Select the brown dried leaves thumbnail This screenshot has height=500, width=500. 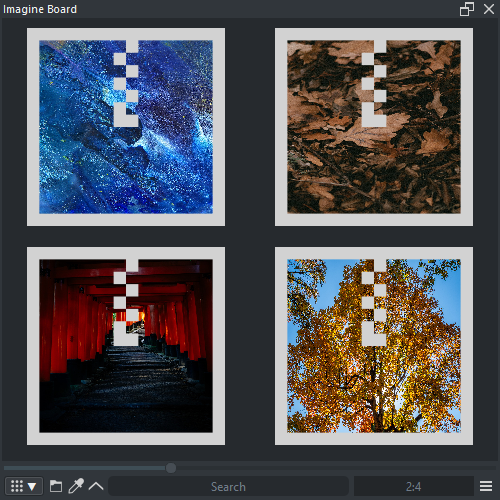pos(374,127)
